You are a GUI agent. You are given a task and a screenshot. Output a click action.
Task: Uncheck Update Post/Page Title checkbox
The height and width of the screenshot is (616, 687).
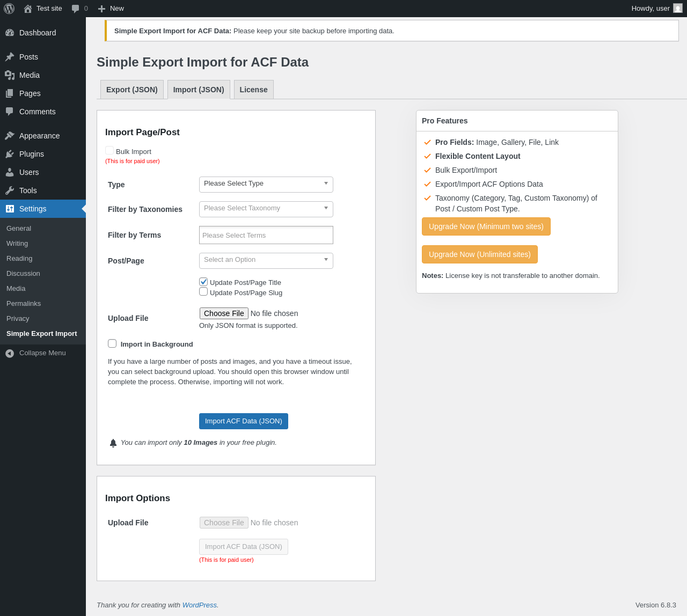(203, 282)
